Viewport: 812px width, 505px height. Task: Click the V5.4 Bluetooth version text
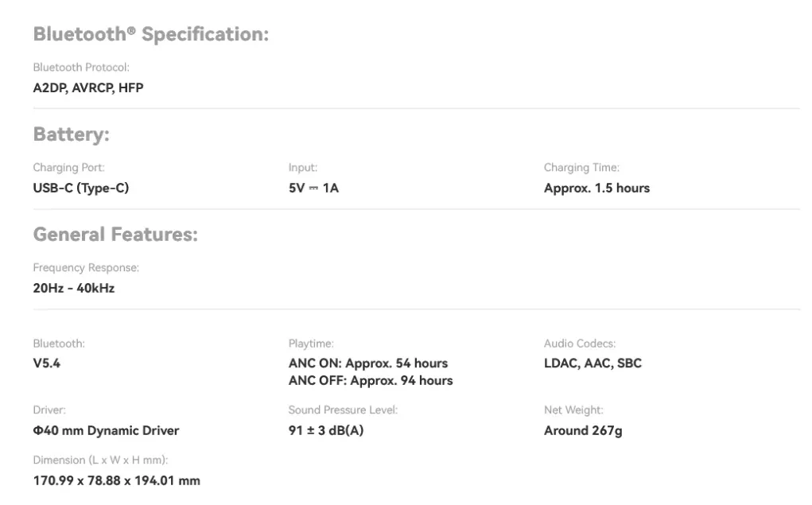click(46, 363)
